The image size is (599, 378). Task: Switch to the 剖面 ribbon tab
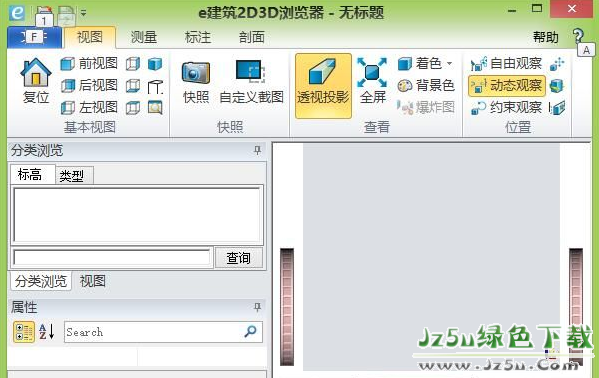[x=252, y=37]
